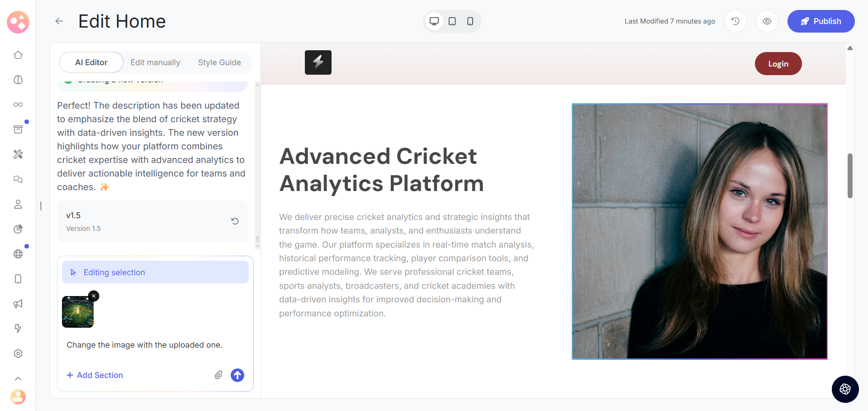Click the preview's vertical scrollbar thumb
The height and width of the screenshot is (411, 868).
[x=850, y=176]
